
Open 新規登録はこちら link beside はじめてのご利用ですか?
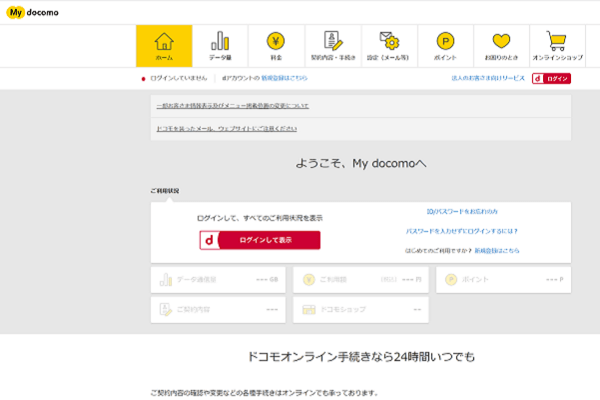point(497,251)
